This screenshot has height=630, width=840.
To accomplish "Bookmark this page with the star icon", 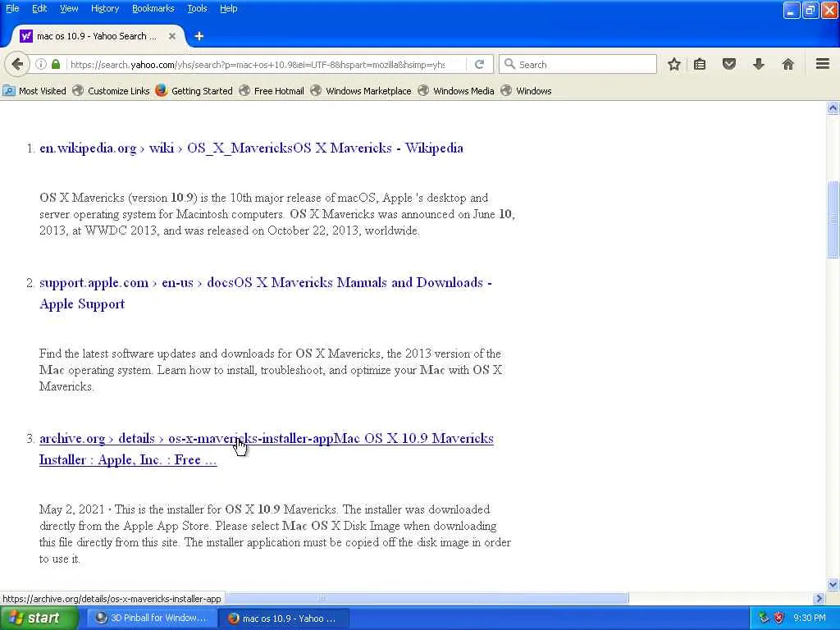I will tap(674, 64).
